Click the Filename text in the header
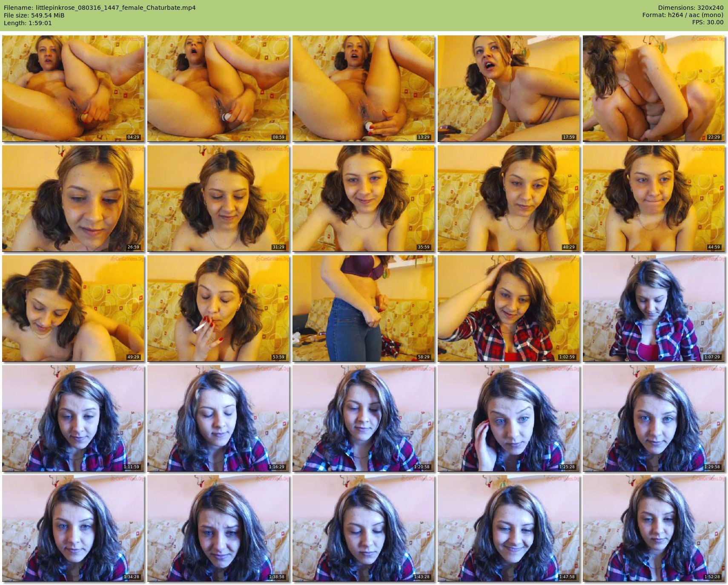 [x=100, y=8]
